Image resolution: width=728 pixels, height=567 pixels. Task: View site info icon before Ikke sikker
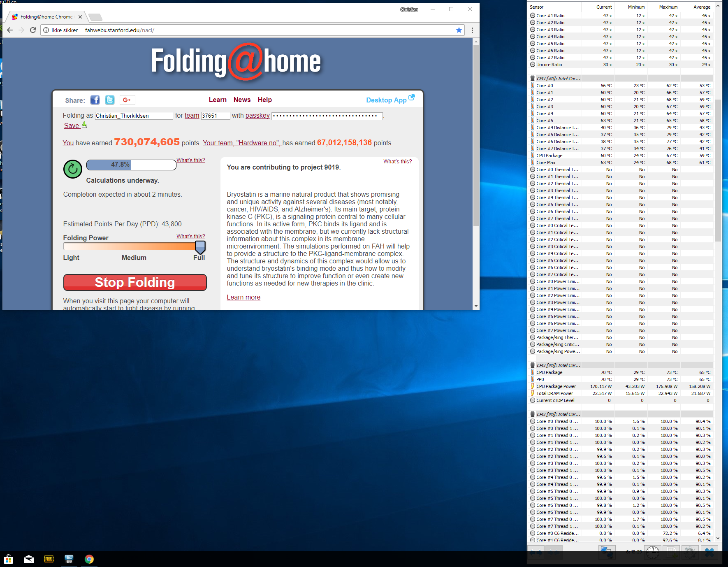click(x=46, y=30)
